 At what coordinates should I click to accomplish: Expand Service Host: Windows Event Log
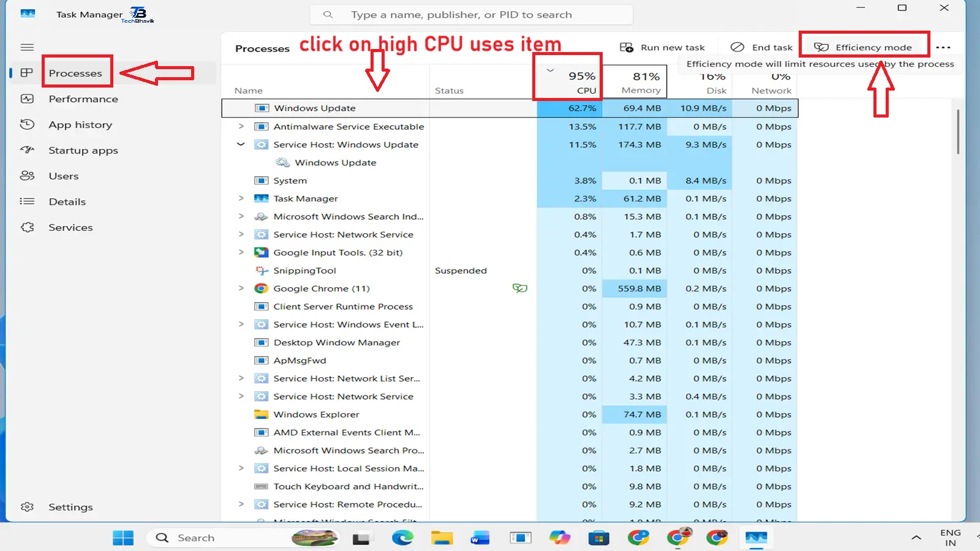[x=241, y=324]
